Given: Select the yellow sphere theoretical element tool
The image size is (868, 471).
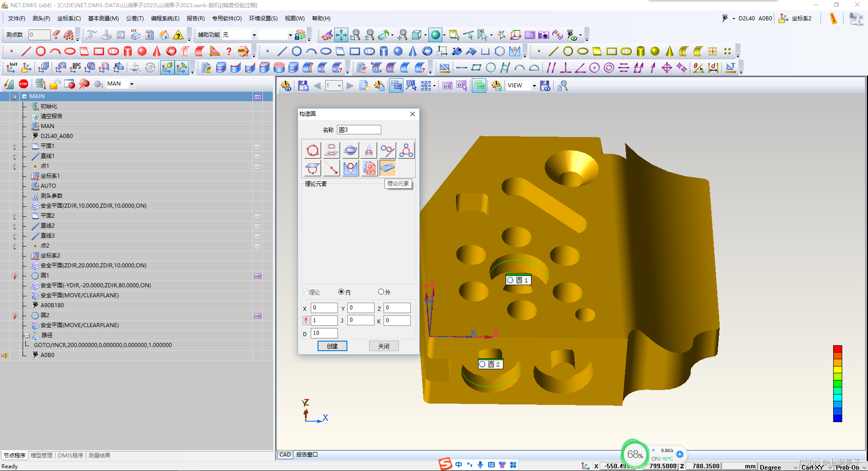Looking at the screenshot, I should pos(655,51).
